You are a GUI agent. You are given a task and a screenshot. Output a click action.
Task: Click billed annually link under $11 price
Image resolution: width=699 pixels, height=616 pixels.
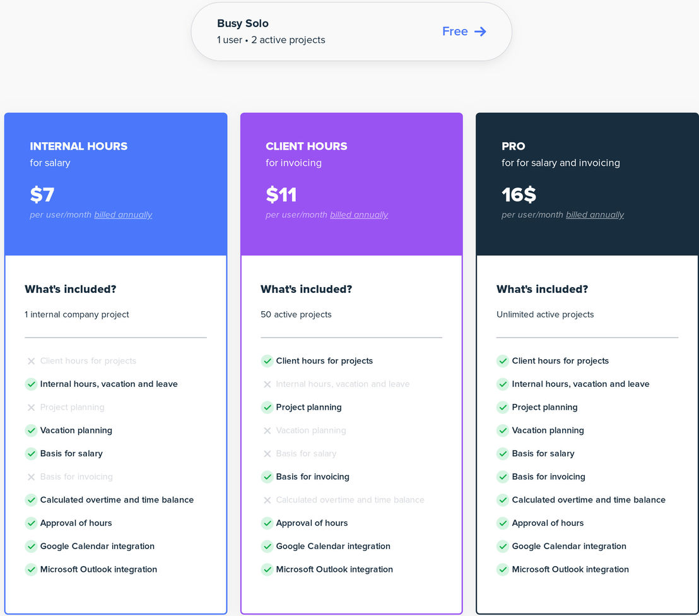[359, 215]
